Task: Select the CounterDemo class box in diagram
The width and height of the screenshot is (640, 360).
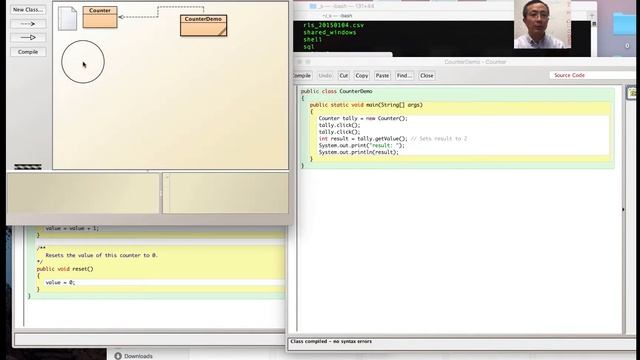Action: coord(203,25)
